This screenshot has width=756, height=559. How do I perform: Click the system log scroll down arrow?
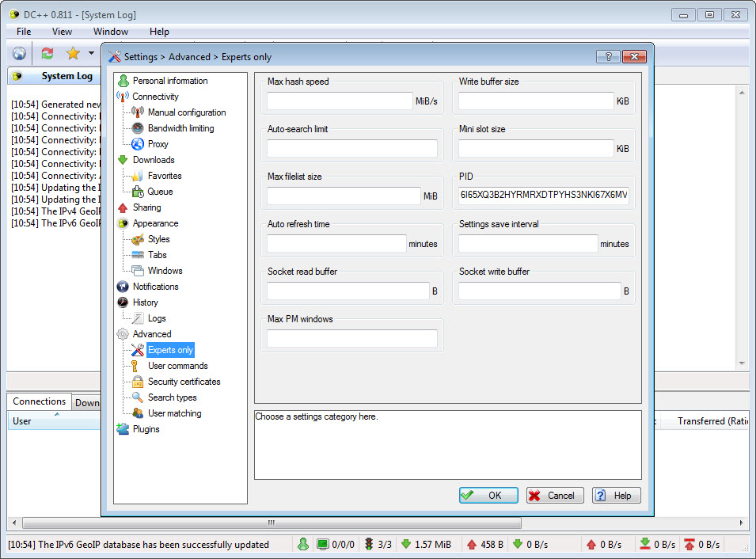tap(742, 363)
